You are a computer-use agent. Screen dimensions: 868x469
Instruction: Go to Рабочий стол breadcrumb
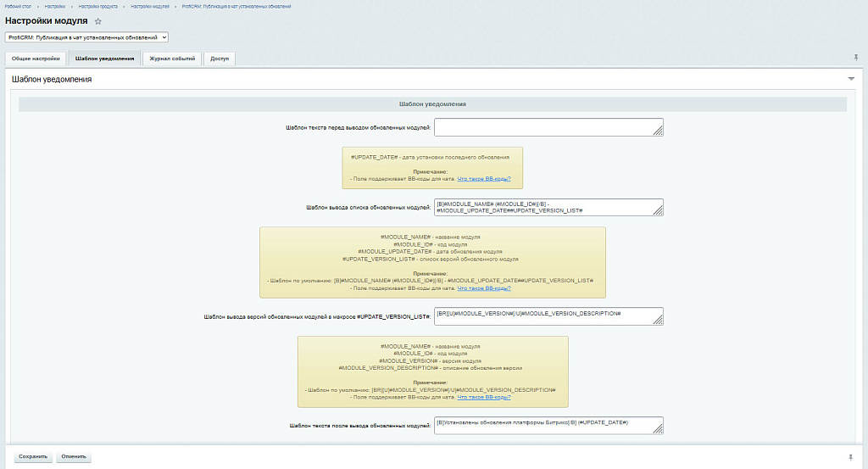[x=18, y=6]
